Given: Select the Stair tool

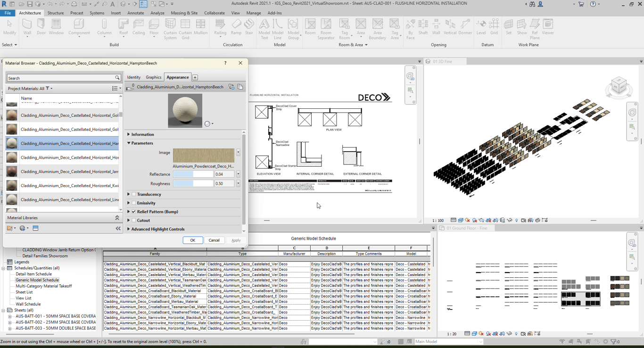Looking at the screenshot, I should coord(249,26).
